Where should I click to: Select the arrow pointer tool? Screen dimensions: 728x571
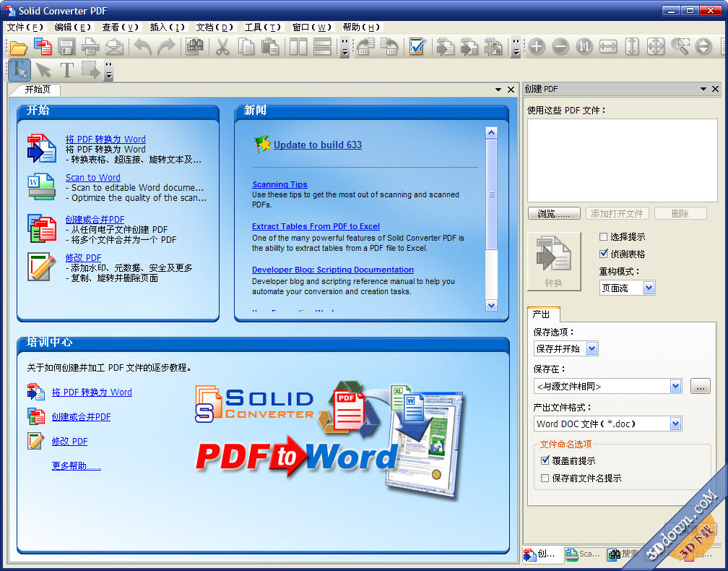[x=43, y=70]
